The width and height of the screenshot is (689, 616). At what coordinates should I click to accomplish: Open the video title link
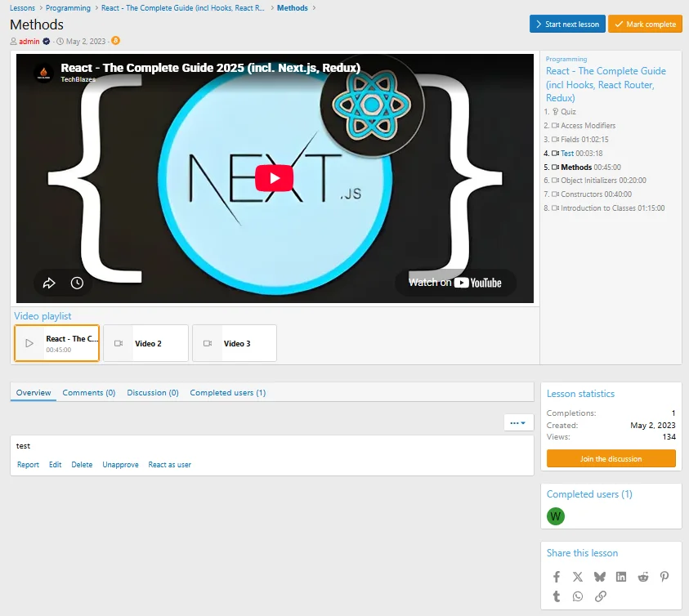click(x=211, y=68)
